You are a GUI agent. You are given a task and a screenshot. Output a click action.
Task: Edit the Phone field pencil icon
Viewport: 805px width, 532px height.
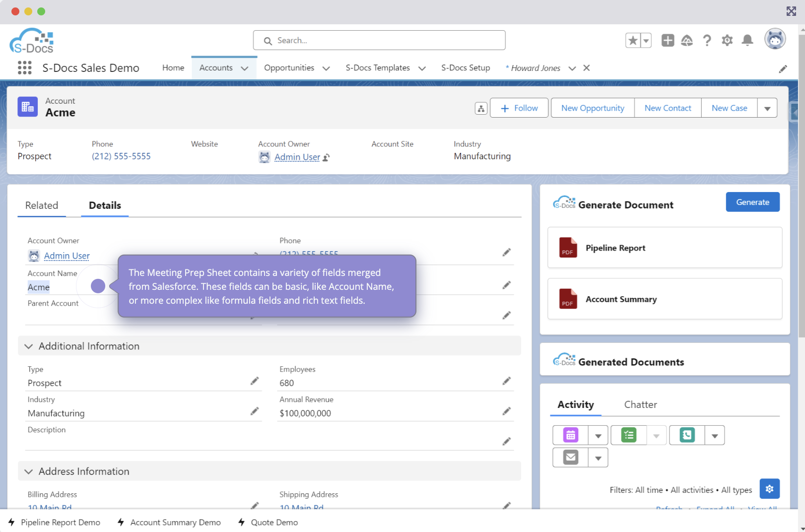pos(506,253)
